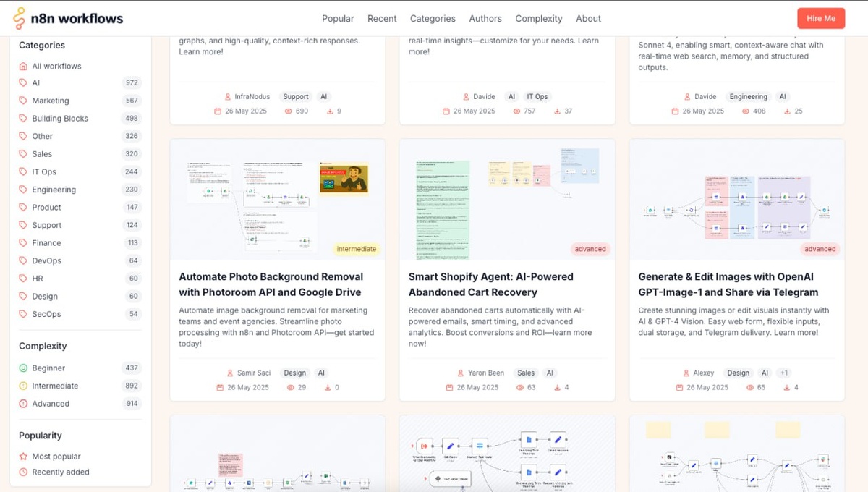
Task: Click the n8n workflows logo icon
Action: tap(19, 18)
